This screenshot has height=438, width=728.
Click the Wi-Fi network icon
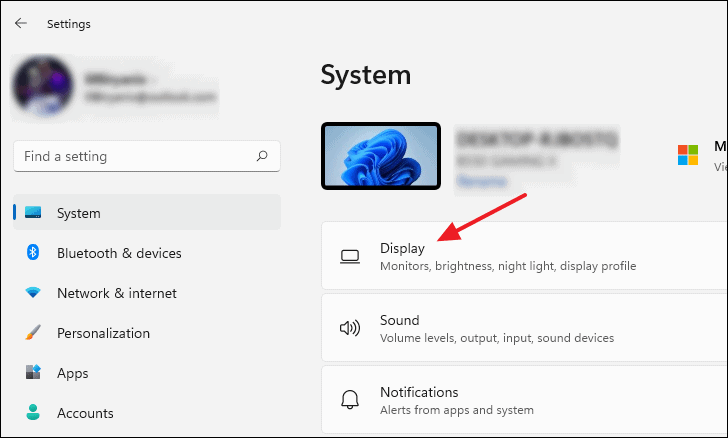coord(33,293)
